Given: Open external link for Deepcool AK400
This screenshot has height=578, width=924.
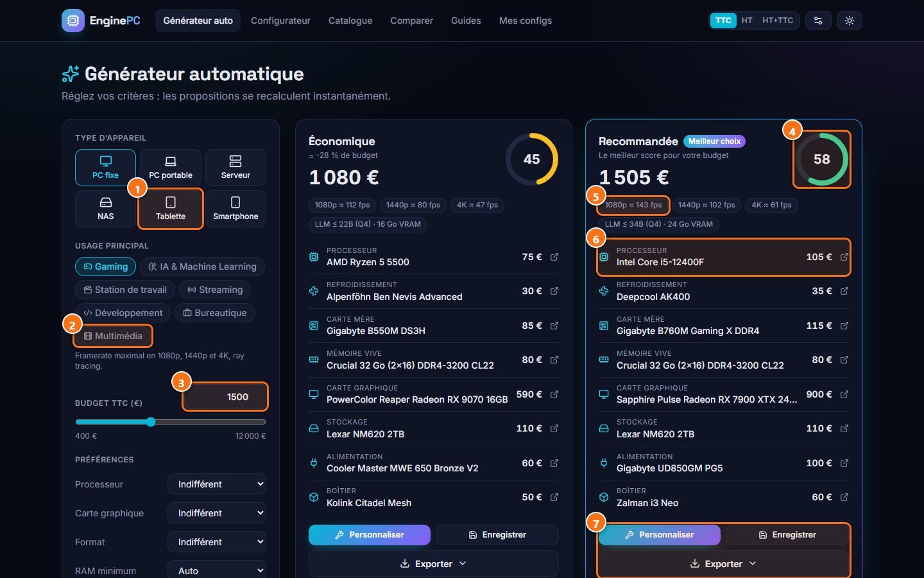Looking at the screenshot, I should (844, 291).
